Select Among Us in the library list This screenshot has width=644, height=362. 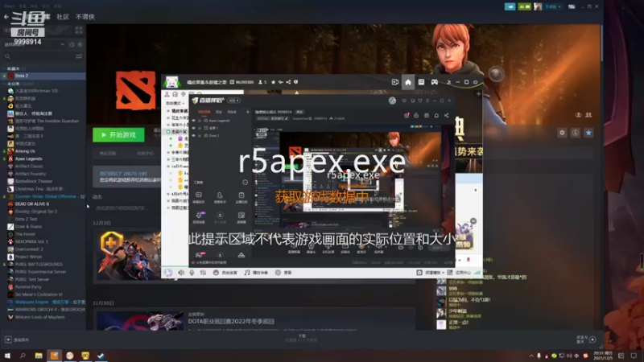43,151
